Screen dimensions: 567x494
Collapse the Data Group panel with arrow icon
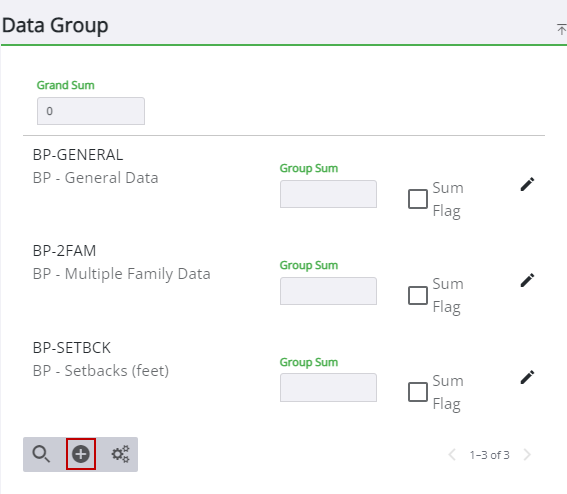point(561,29)
